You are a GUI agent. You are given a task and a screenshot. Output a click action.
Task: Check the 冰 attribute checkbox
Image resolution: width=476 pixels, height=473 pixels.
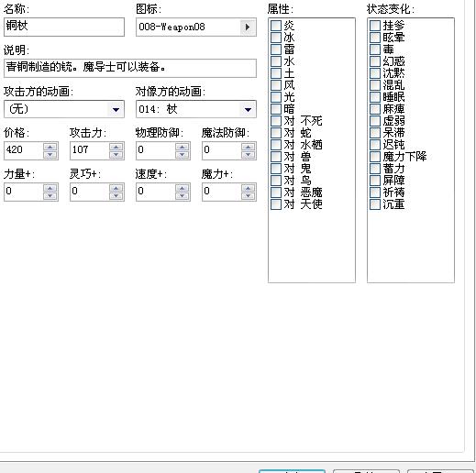276,38
